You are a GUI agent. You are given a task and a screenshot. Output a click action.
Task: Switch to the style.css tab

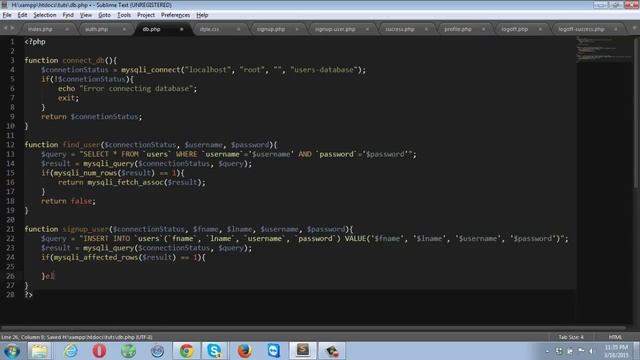coord(209,29)
